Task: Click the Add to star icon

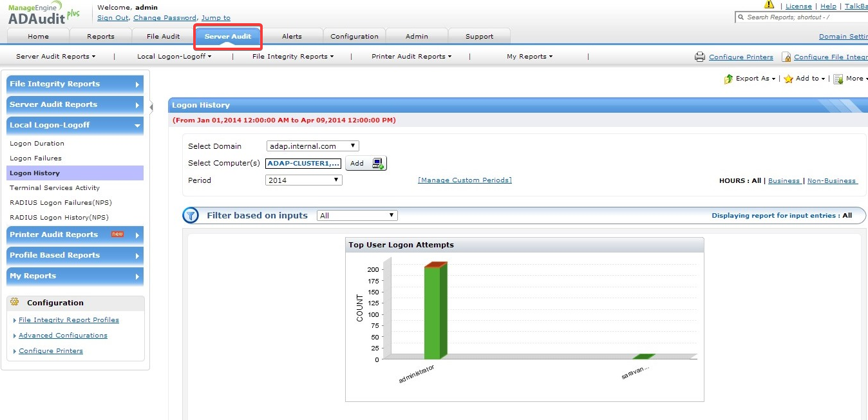Action: click(788, 79)
